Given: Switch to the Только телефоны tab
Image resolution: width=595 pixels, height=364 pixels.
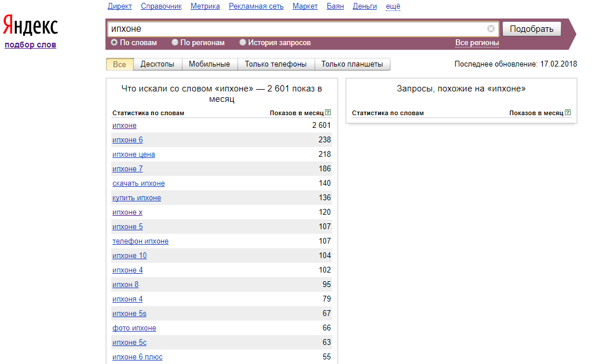Looking at the screenshot, I should [x=276, y=64].
